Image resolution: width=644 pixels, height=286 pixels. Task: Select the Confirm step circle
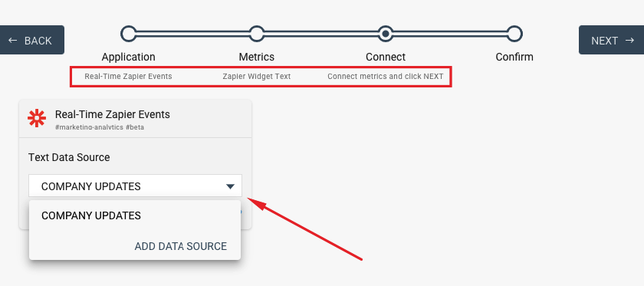(x=514, y=34)
